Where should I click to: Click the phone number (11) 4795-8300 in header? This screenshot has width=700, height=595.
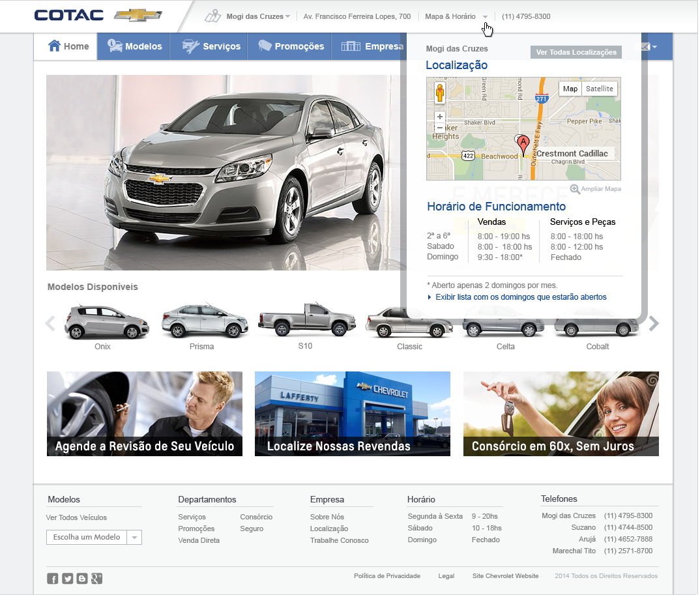(526, 16)
